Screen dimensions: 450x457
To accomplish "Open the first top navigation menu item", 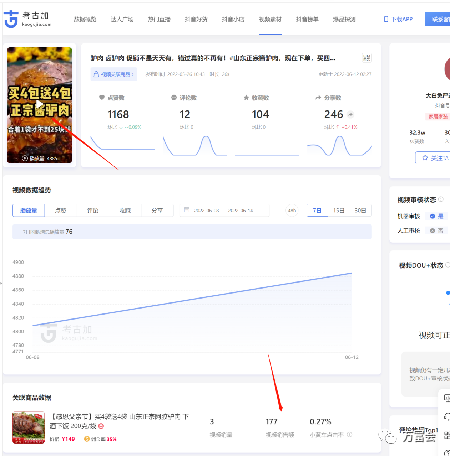I will [x=85, y=19].
